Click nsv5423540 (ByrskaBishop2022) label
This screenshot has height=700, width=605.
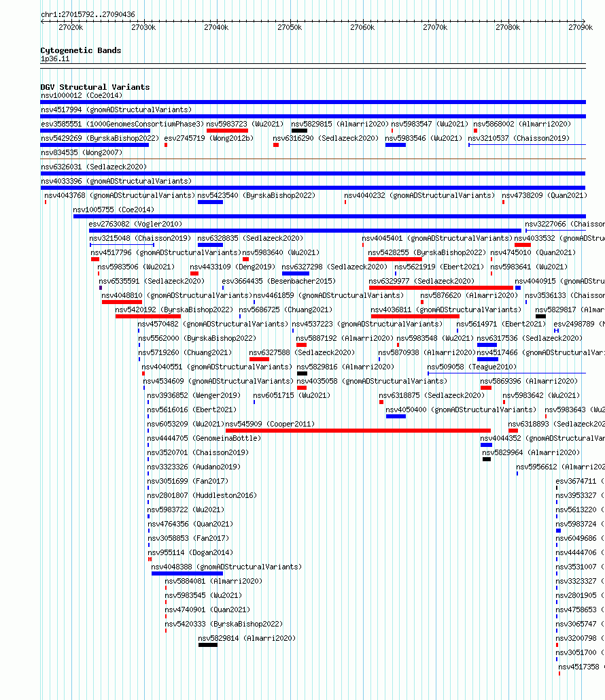pyautogui.click(x=256, y=195)
